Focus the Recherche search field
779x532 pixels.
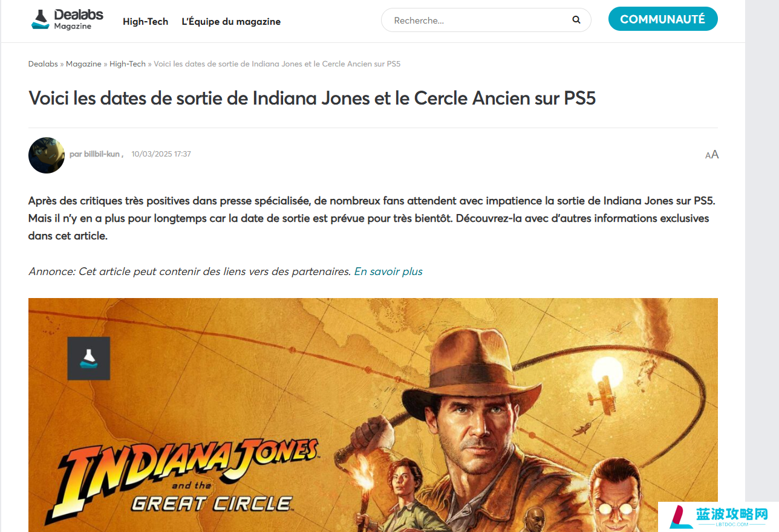coord(478,20)
